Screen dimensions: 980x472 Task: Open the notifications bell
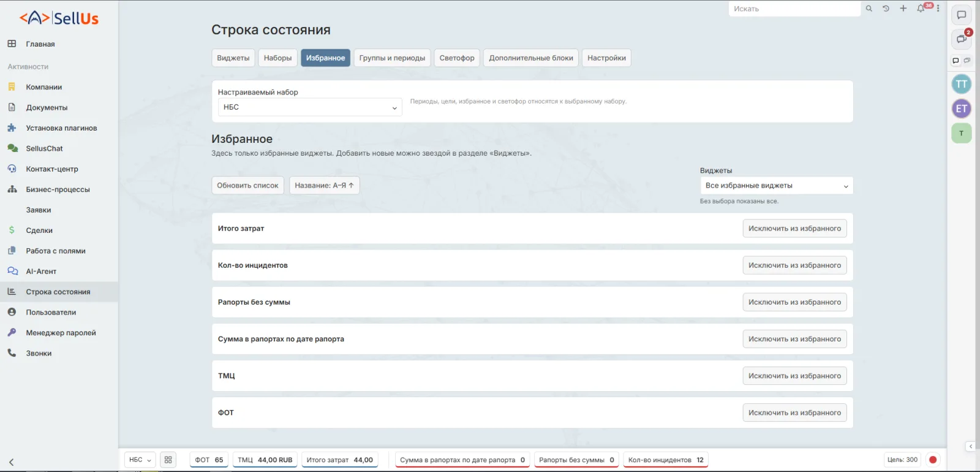coord(921,9)
